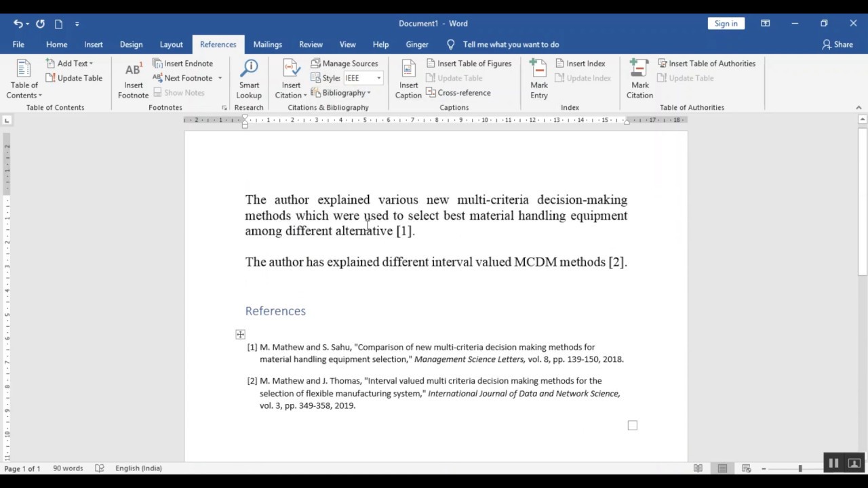
Task: Click Page 1 of 1 in status bar
Action: [x=22, y=468]
